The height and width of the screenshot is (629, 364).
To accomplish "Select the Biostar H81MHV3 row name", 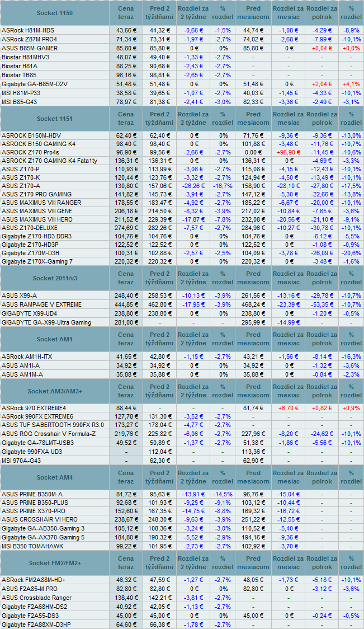I will tap(25, 57).
